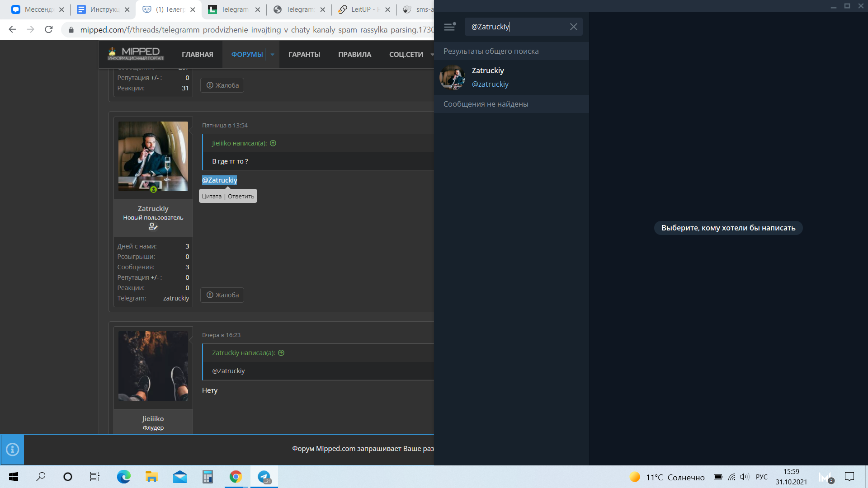868x488 pixels.
Task: Click the site lock security icon
Action: click(71, 30)
